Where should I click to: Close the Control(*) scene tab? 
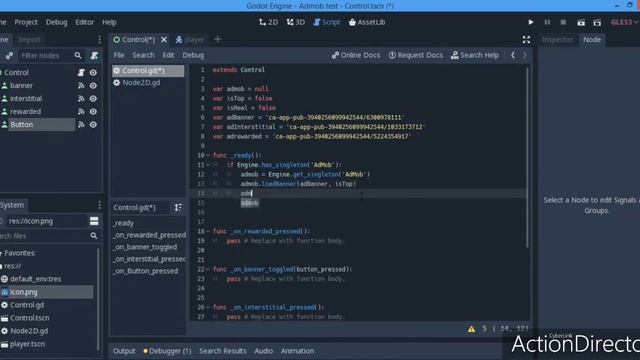164,40
